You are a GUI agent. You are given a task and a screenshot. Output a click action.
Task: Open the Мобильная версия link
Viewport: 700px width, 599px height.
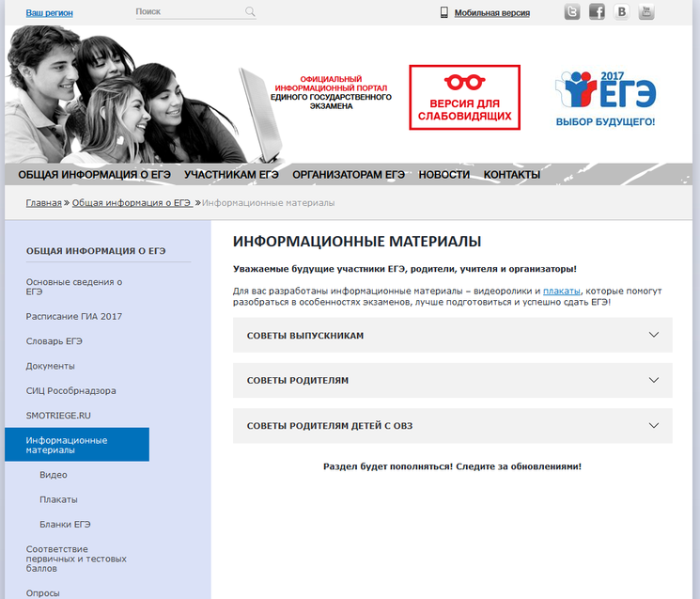point(491,13)
